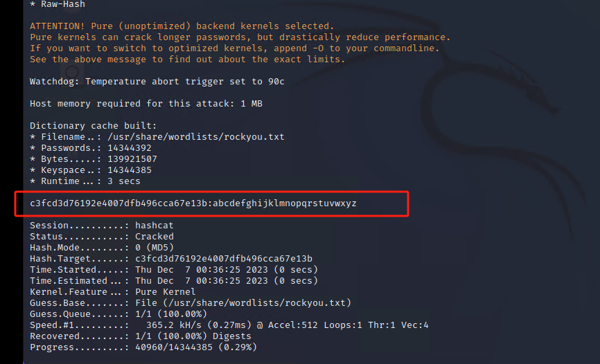Viewport: 600px width, 364px height.
Task: Click the Speed.#1 365.2 kH/s line
Action: (229, 325)
